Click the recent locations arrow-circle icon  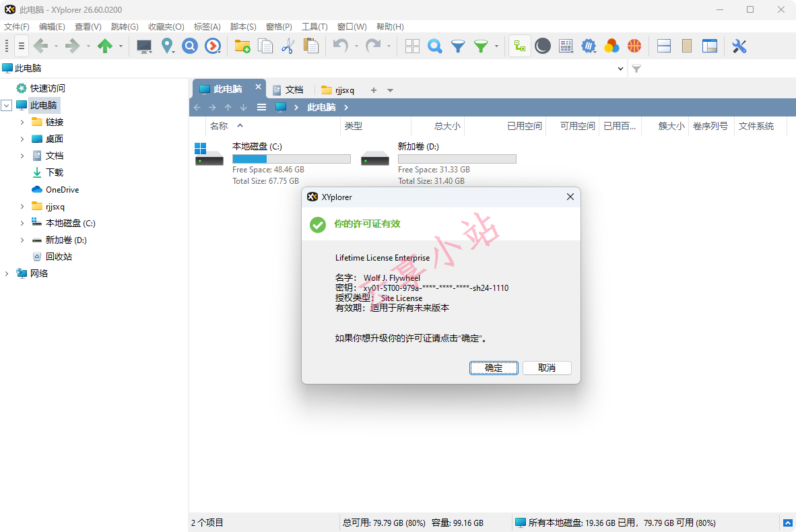(x=213, y=46)
